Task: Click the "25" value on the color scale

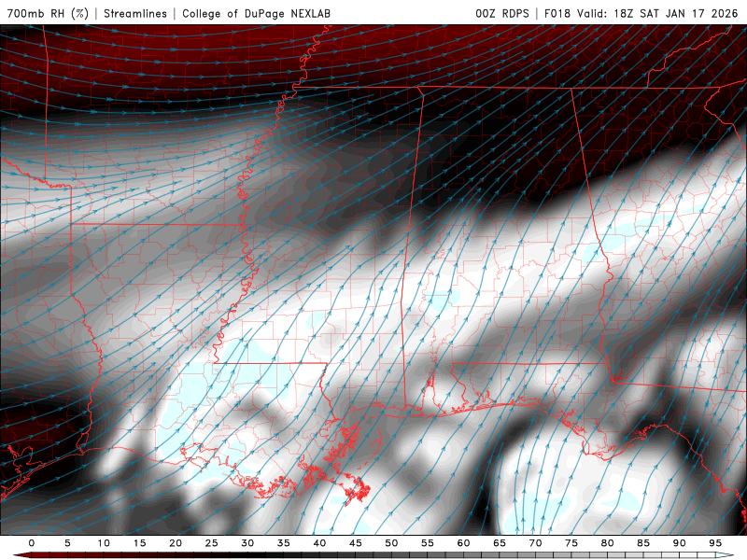Action: point(212,543)
